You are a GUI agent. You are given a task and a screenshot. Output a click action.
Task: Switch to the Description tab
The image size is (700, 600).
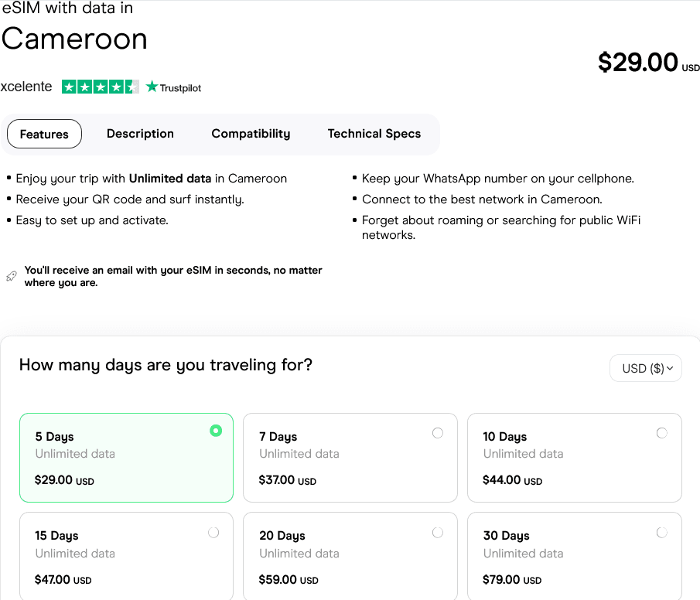coord(140,134)
